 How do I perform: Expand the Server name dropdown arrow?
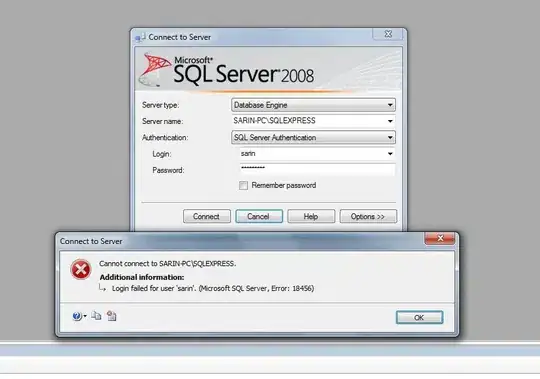[x=390, y=121]
